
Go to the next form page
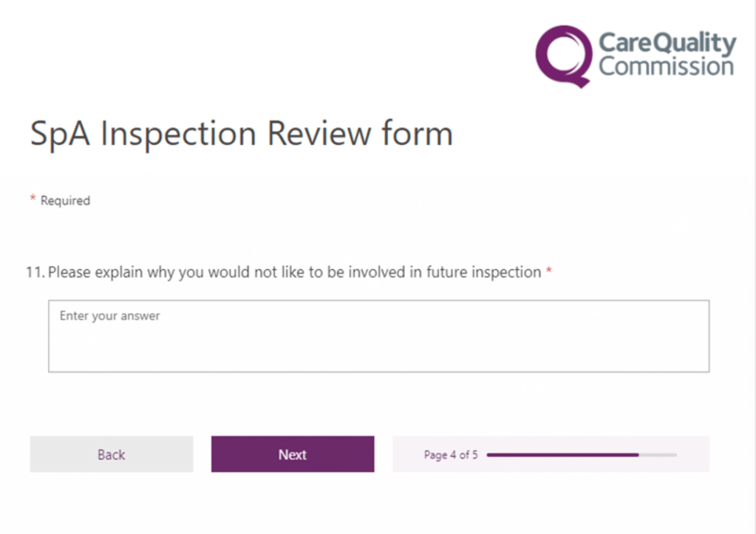[x=293, y=454]
